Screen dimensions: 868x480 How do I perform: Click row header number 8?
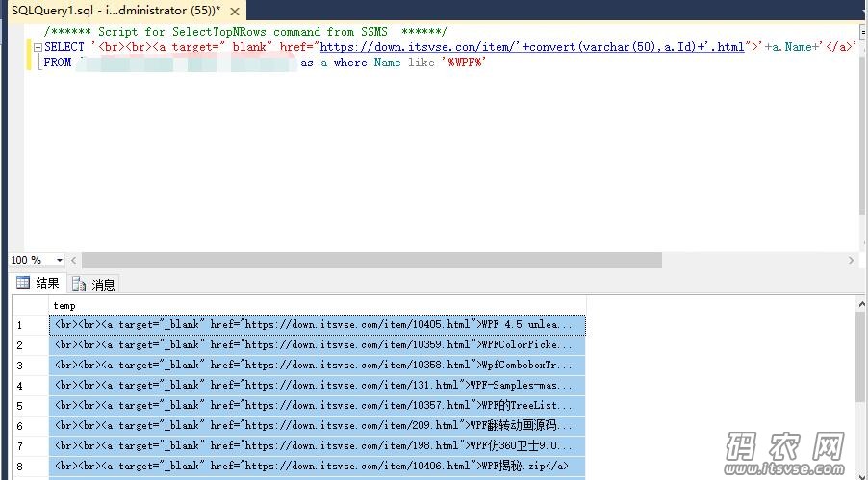31,467
